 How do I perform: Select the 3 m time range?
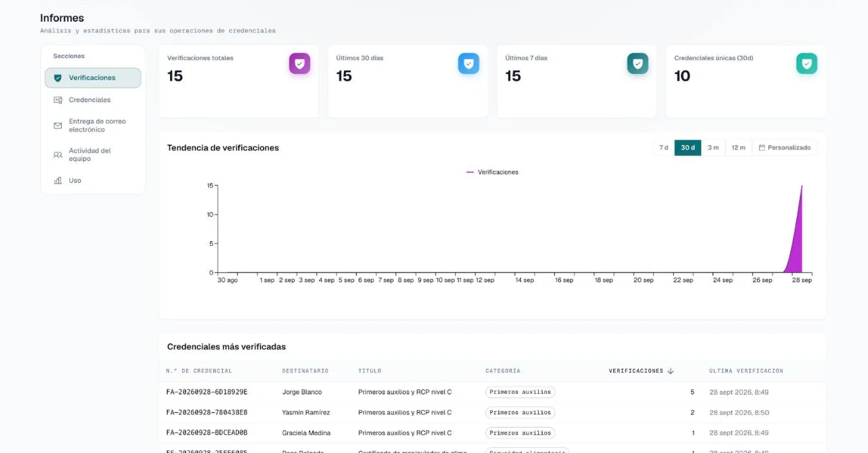pos(713,148)
